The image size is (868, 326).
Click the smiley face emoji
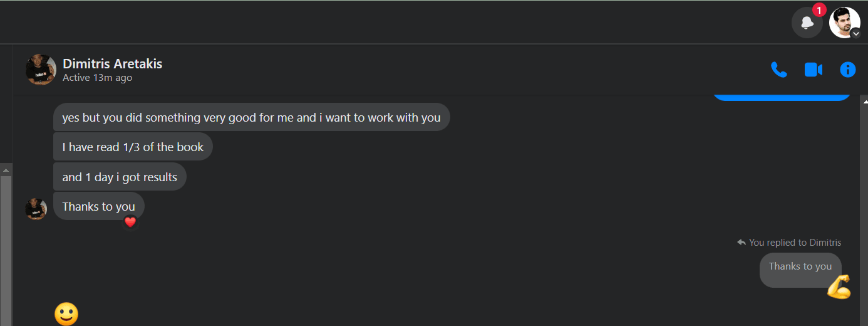[x=66, y=313]
